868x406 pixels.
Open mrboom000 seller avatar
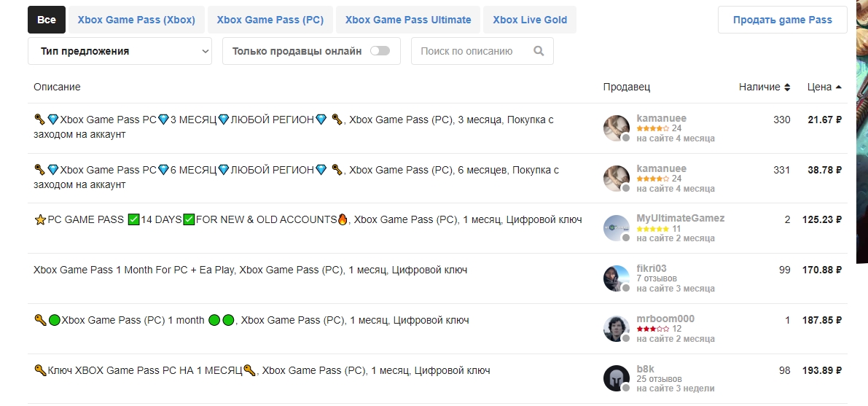(616, 329)
